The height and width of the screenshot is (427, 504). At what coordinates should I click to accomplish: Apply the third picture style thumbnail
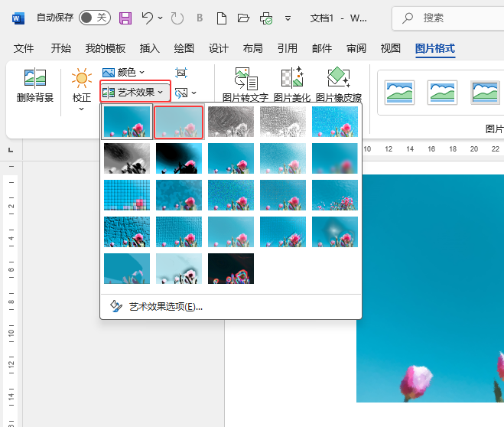coord(485,93)
